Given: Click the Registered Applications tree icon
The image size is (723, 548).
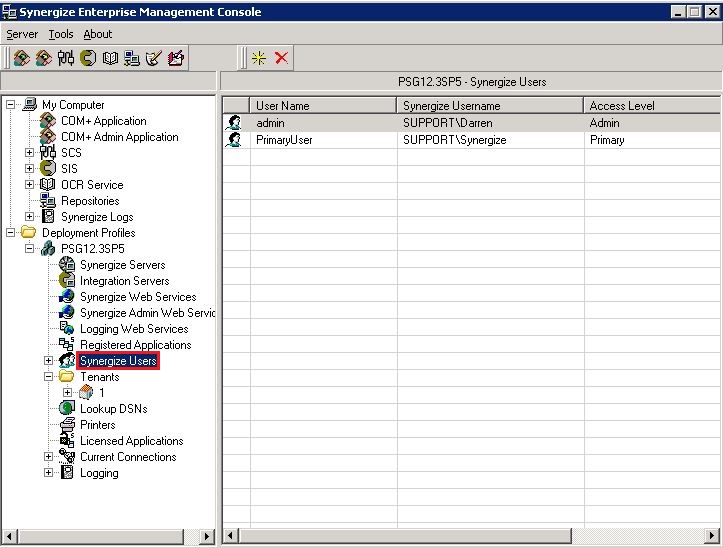Looking at the screenshot, I should [x=67, y=345].
